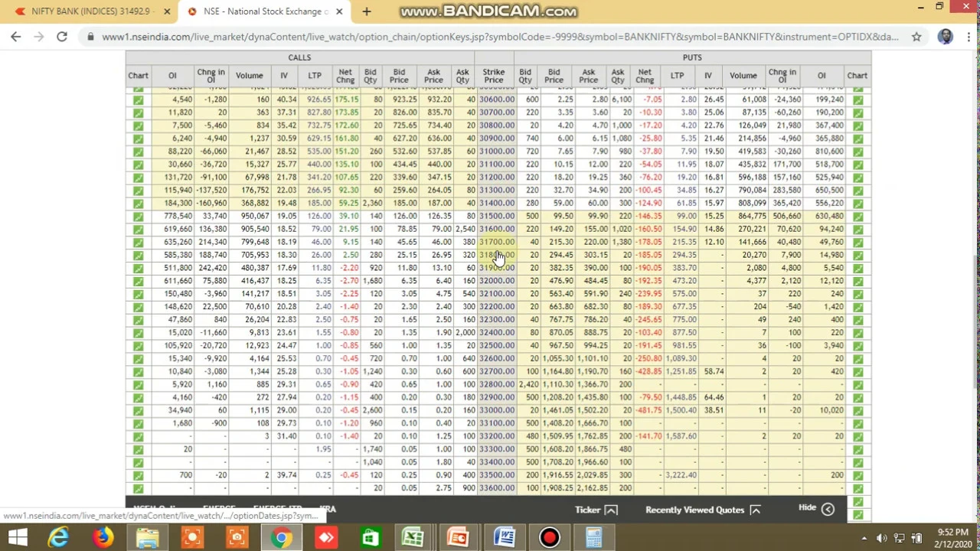
Task: Open the Windows Start menu
Action: tap(17, 538)
